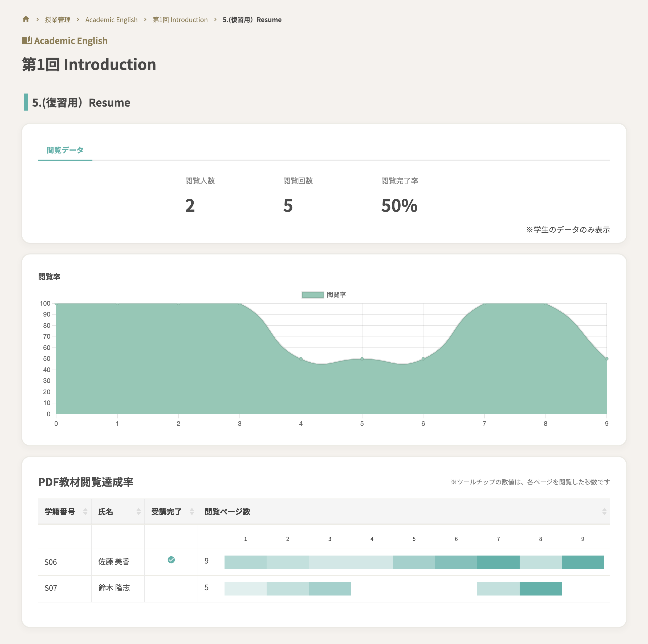Go to home via breadcrumb house icon
648x644 pixels.
tap(26, 19)
